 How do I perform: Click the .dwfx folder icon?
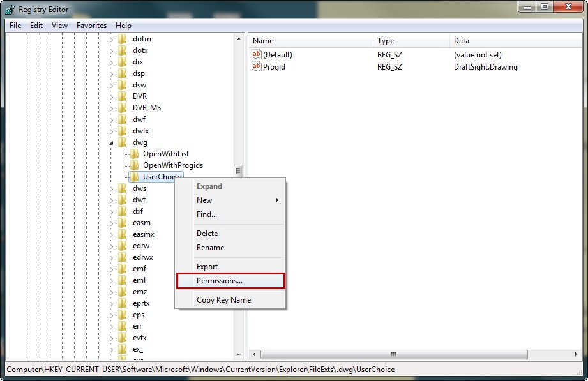click(x=122, y=131)
